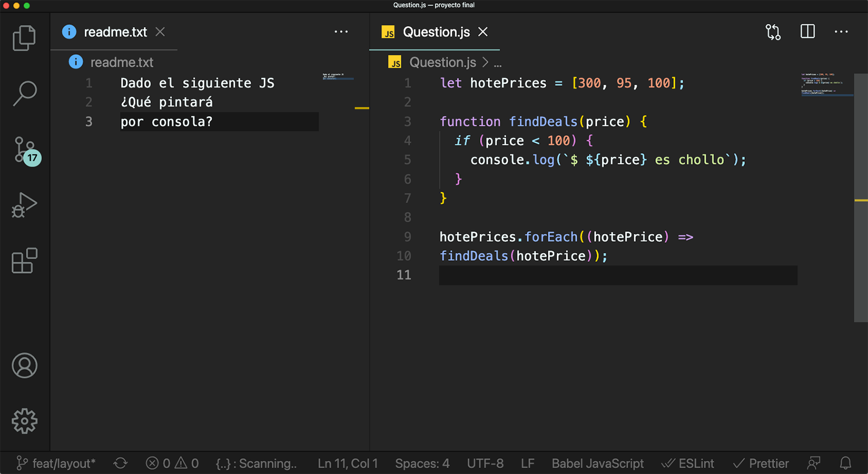Open the Run and Debug view

tap(24, 205)
